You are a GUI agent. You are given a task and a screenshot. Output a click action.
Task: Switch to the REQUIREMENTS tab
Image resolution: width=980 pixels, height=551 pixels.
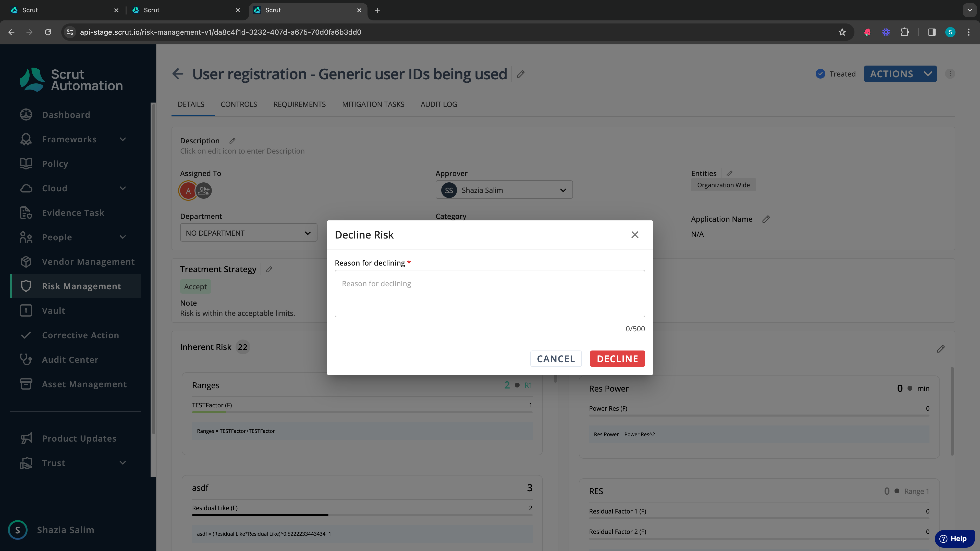(299, 104)
